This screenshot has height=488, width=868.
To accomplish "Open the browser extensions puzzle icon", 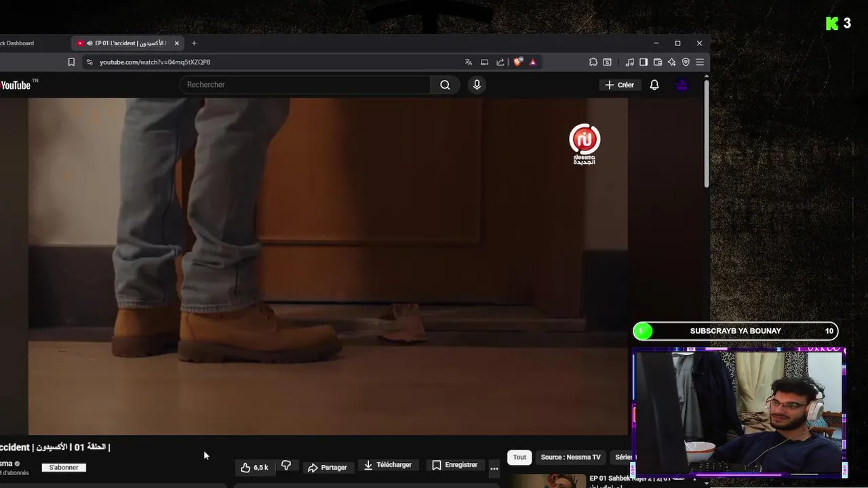I will click(593, 62).
